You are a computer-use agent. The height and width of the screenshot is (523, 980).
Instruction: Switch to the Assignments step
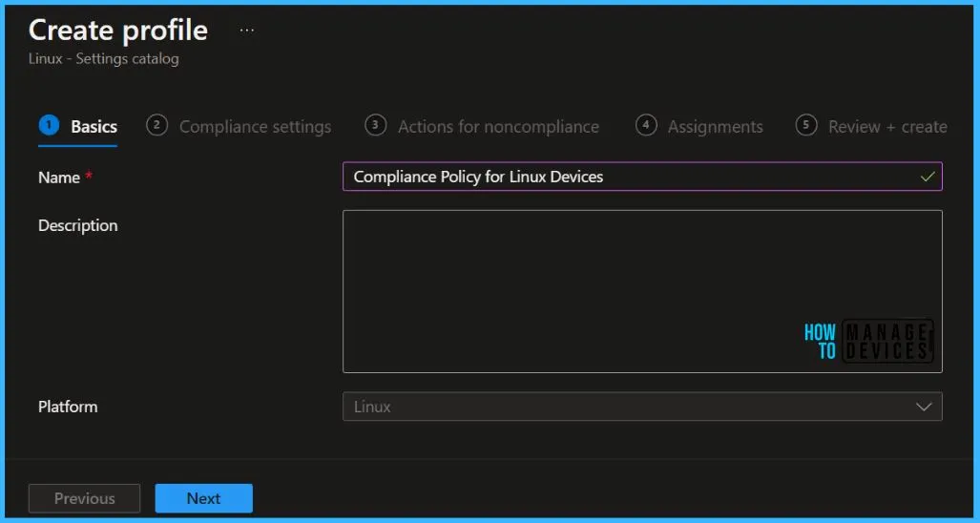[x=699, y=127]
